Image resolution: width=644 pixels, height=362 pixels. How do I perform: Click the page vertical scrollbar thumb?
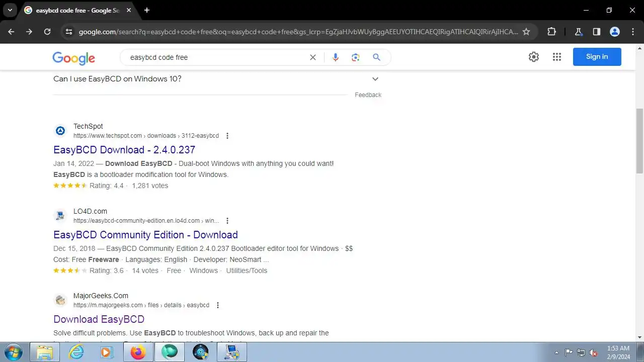[640, 141]
